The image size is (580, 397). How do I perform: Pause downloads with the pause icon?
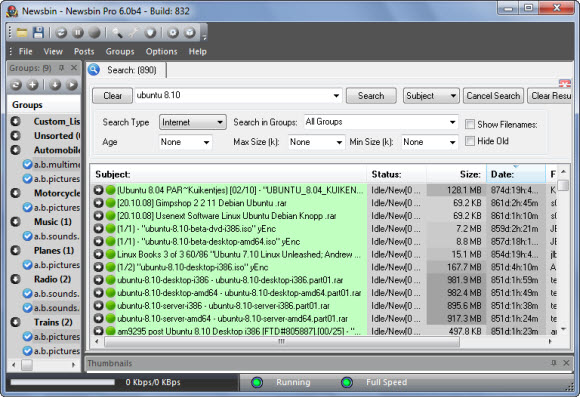[x=78, y=33]
